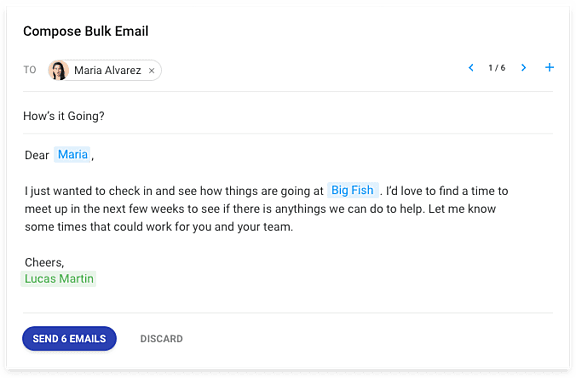
Task: Go to the next recipient email
Action: 523,68
